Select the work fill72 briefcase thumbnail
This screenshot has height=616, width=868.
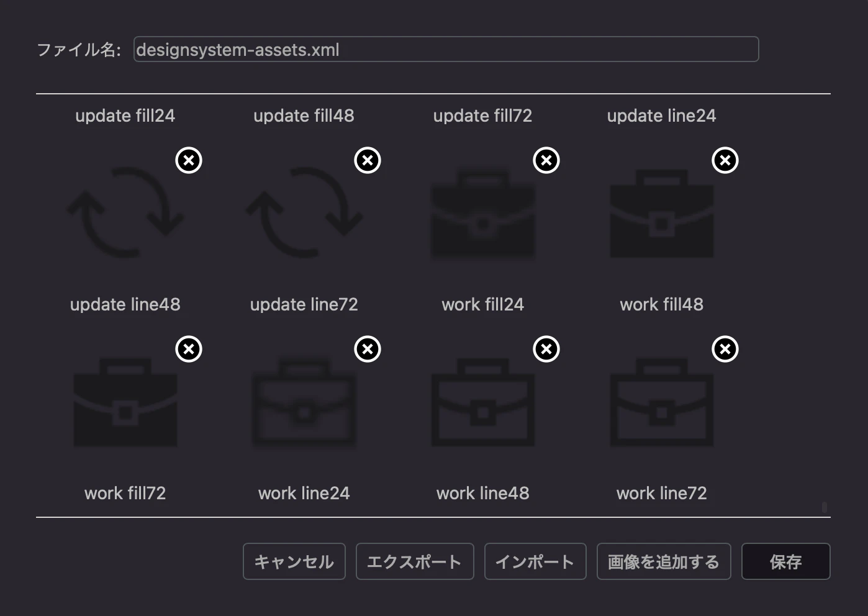pyautogui.click(x=125, y=401)
